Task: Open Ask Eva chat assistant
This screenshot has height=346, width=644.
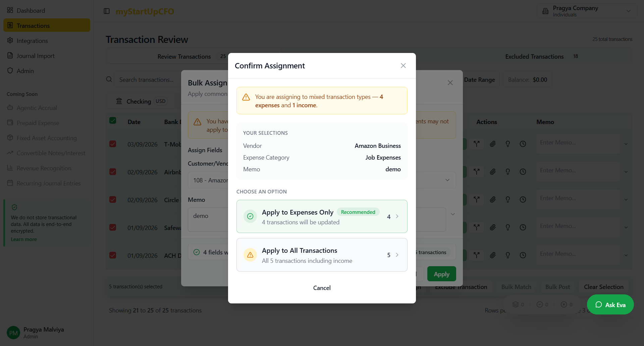Action: [610, 304]
